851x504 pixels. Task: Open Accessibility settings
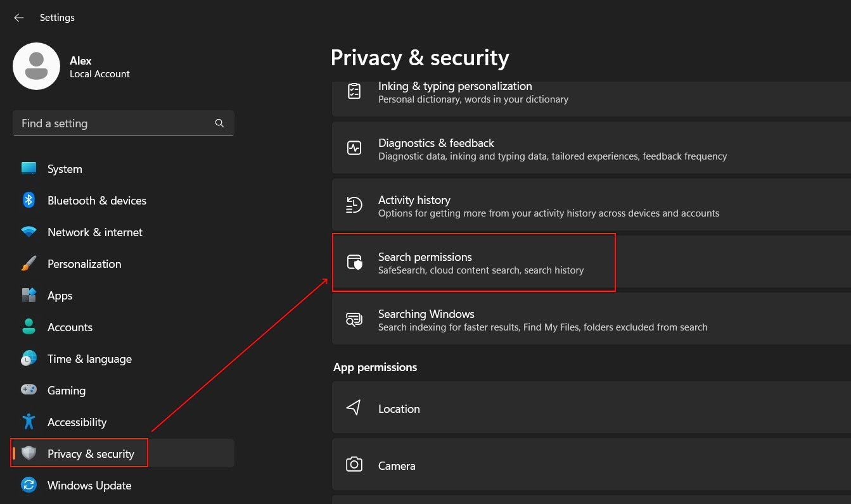coord(124,422)
